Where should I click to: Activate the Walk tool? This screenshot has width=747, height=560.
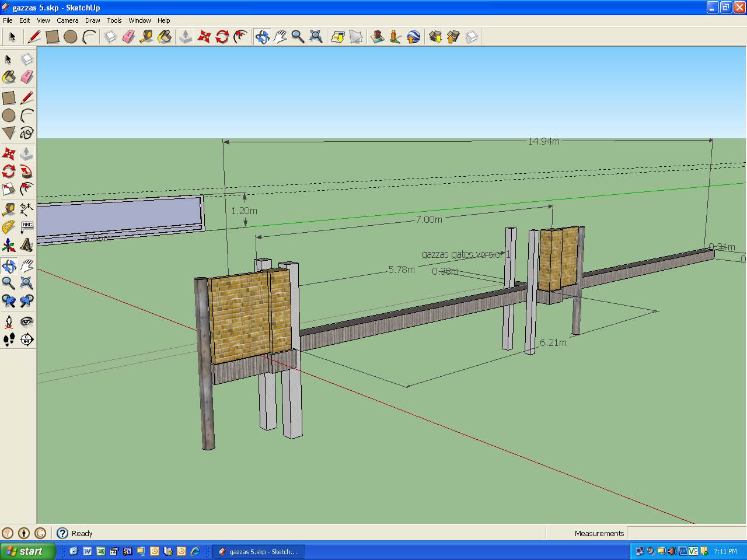click(9, 339)
